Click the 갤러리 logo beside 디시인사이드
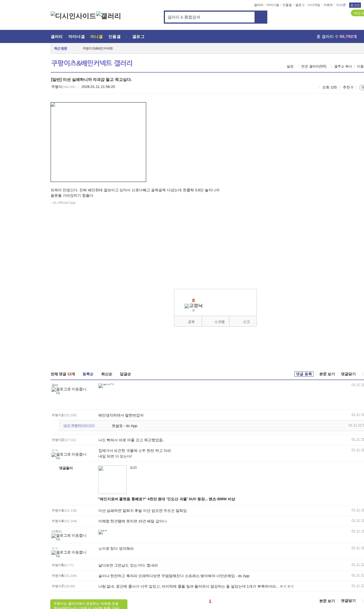The height and width of the screenshot is (609, 364). 109,16
